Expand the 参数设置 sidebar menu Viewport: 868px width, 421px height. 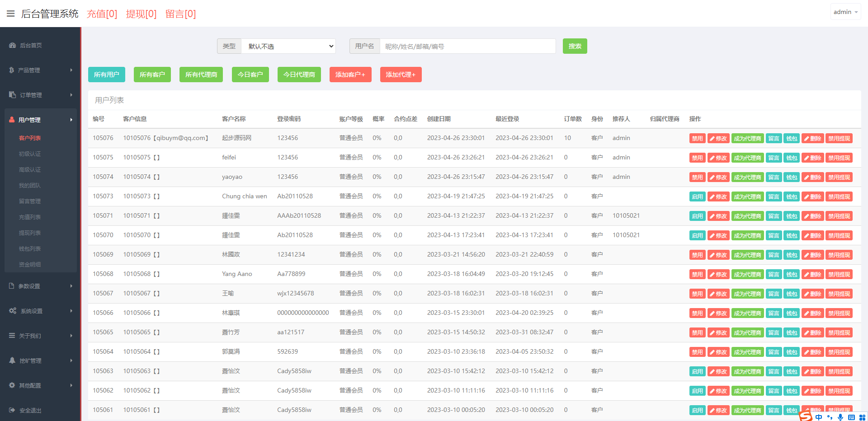click(x=41, y=286)
